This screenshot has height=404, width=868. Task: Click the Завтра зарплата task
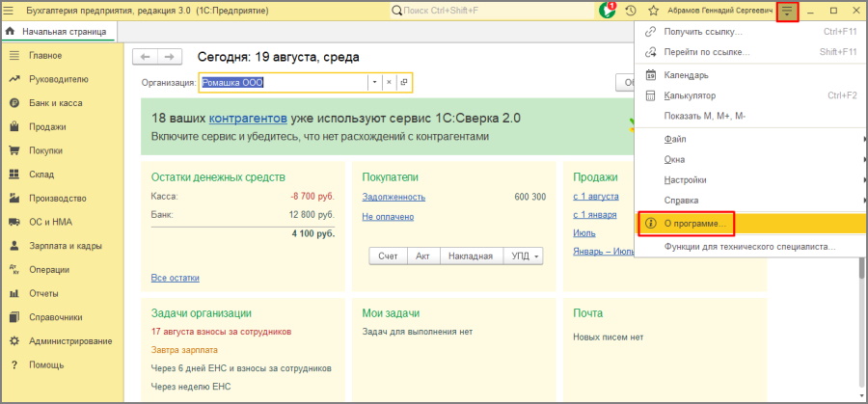tap(184, 350)
